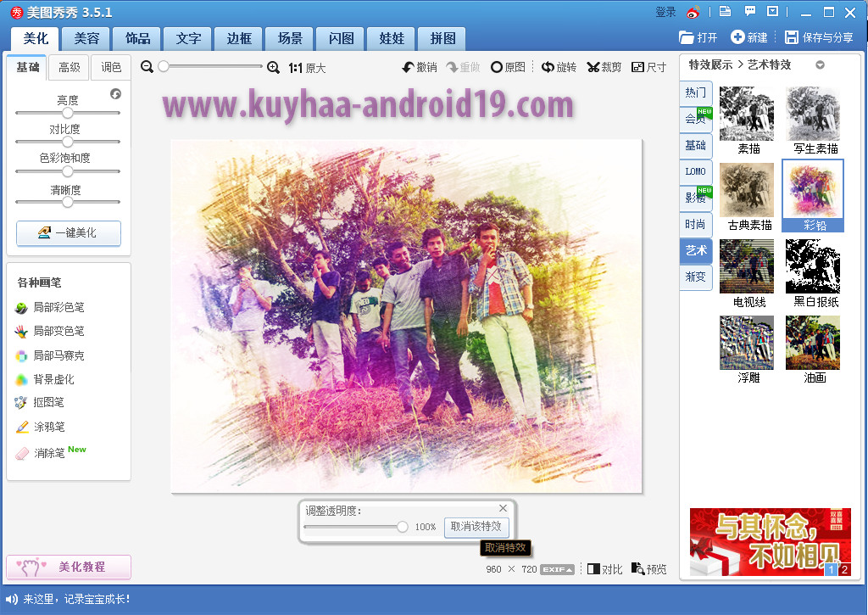Image resolution: width=868 pixels, height=615 pixels.
Task: Select the 时尚 effects category
Action: point(696,224)
